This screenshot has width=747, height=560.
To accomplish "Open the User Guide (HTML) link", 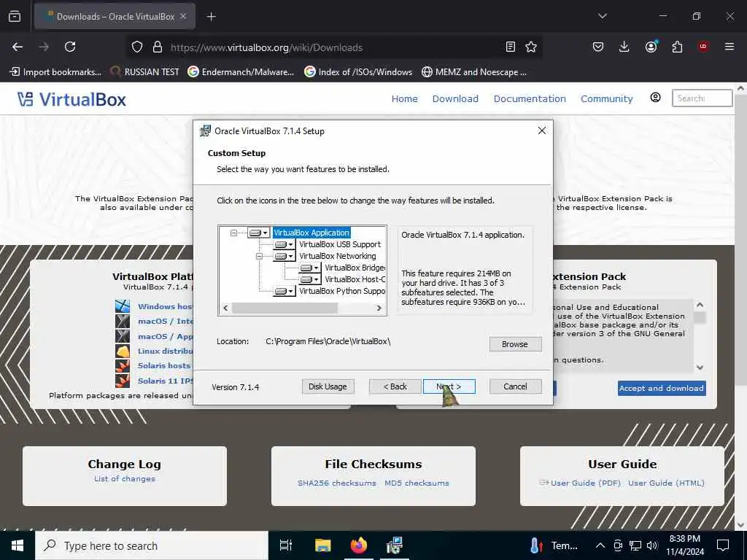I will pyautogui.click(x=666, y=483).
